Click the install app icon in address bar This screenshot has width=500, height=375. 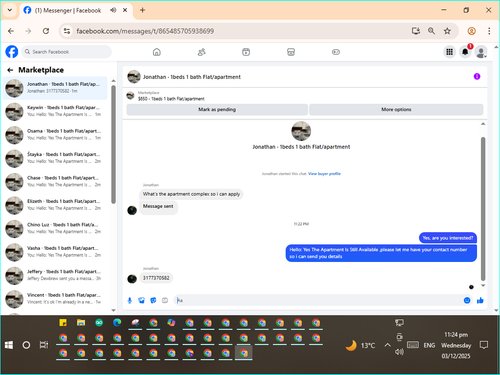tap(416, 31)
